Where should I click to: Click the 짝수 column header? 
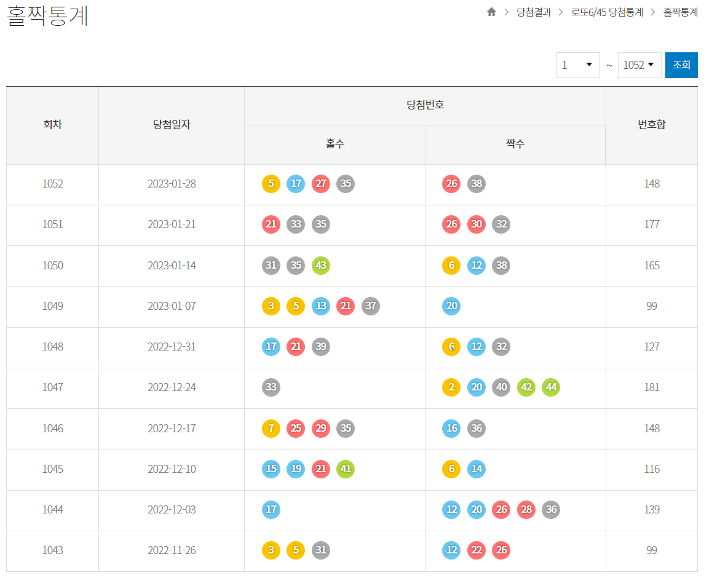click(515, 145)
